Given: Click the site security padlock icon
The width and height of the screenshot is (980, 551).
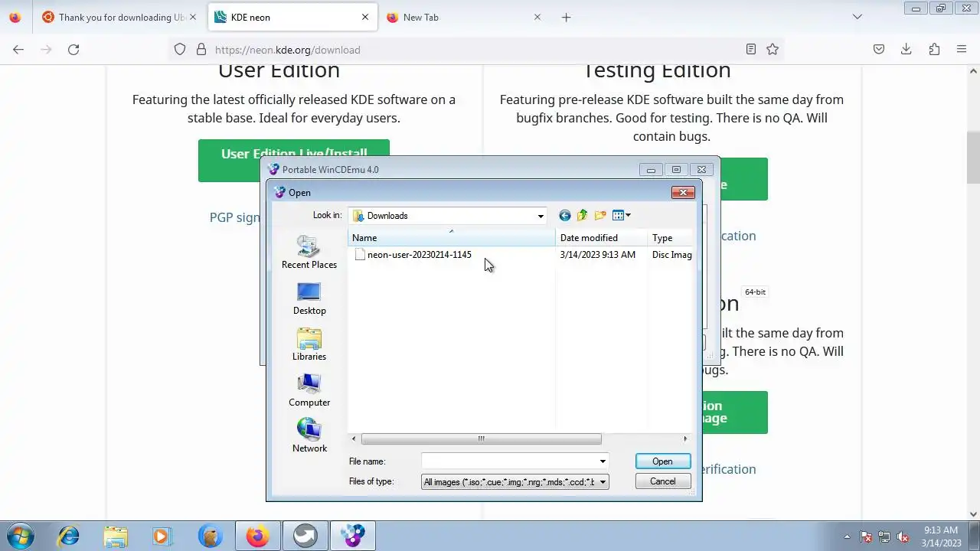Looking at the screenshot, I should click(201, 50).
